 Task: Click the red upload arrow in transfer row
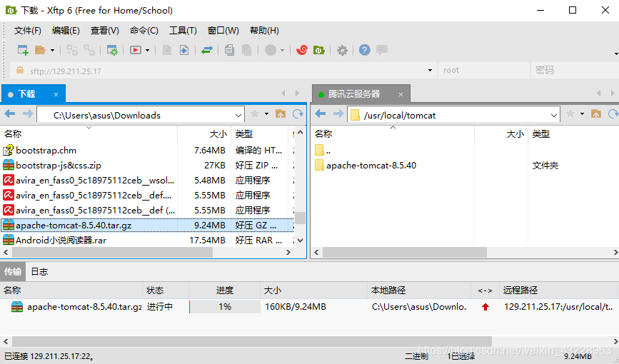click(x=485, y=307)
